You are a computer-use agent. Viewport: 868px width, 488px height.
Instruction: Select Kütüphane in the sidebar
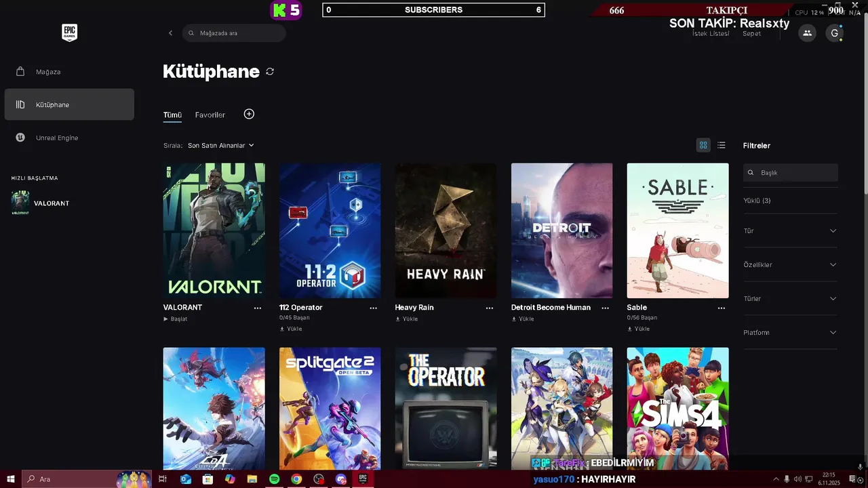pos(69,104)
